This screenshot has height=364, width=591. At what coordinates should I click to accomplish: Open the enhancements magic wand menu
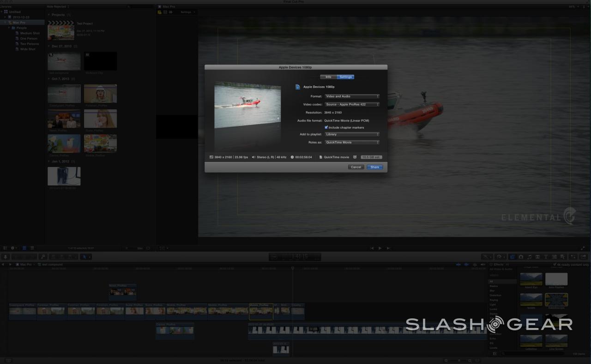click(x=487, y=257)
